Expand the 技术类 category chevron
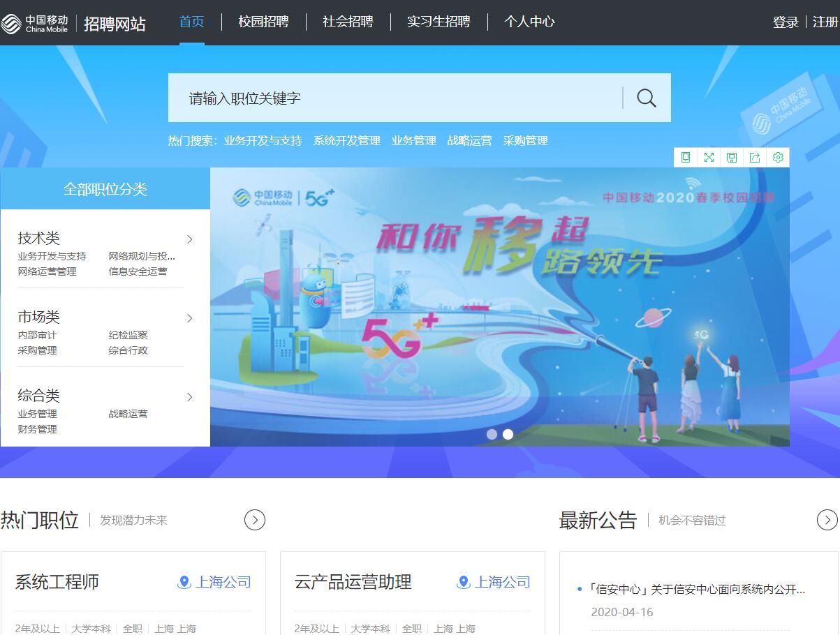 [x=189, y=239]
